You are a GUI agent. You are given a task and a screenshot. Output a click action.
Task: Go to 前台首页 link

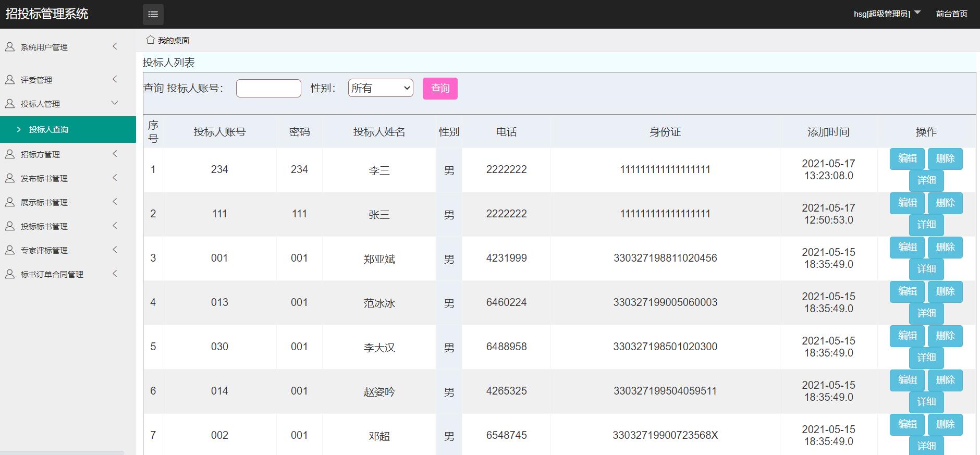951,14
